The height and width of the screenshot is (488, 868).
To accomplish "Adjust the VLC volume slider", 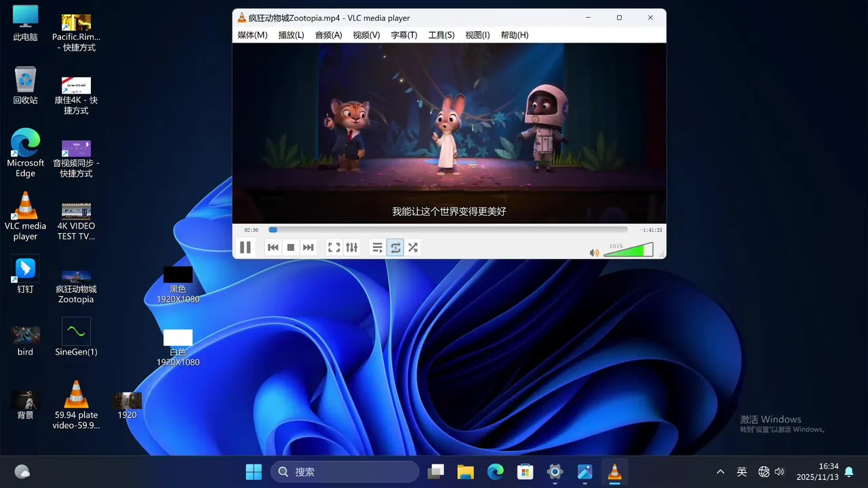I will 628,250.
